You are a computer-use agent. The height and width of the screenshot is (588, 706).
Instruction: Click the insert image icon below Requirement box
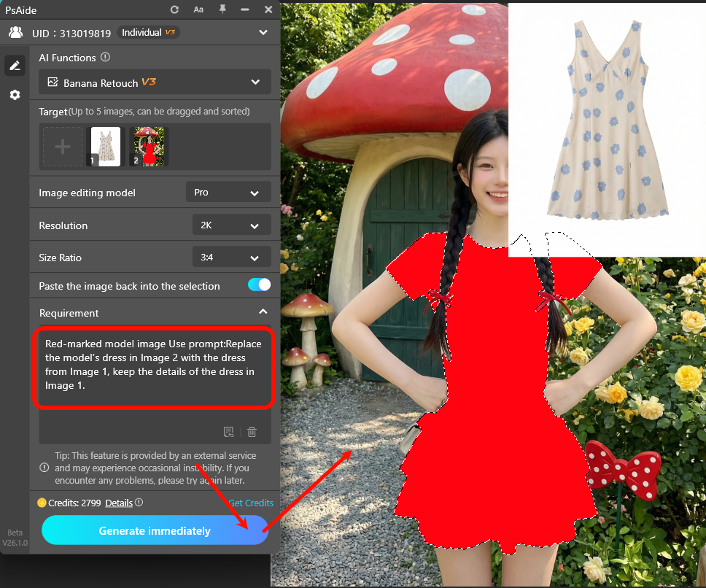228,432
